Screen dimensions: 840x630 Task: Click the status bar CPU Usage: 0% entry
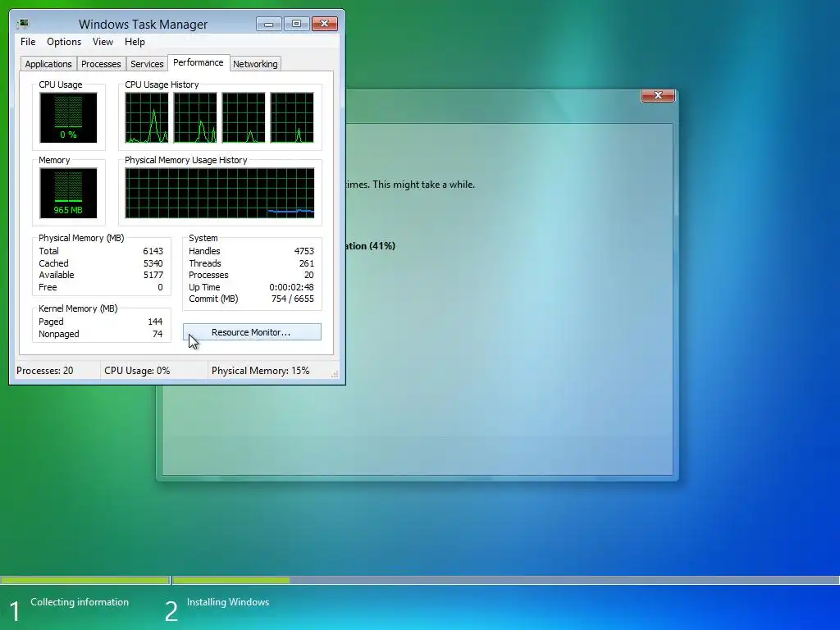(x=137, y=371)
